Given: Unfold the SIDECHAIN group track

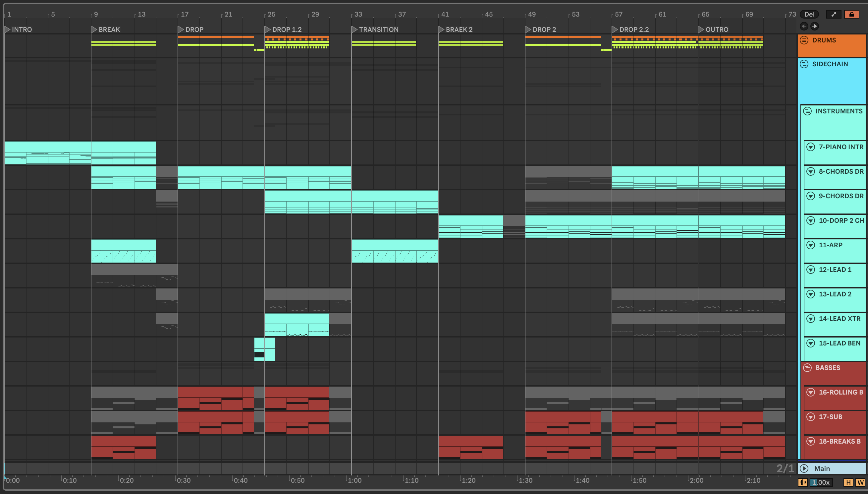Looking at the screenshot, I should click(x=804, y=64).
